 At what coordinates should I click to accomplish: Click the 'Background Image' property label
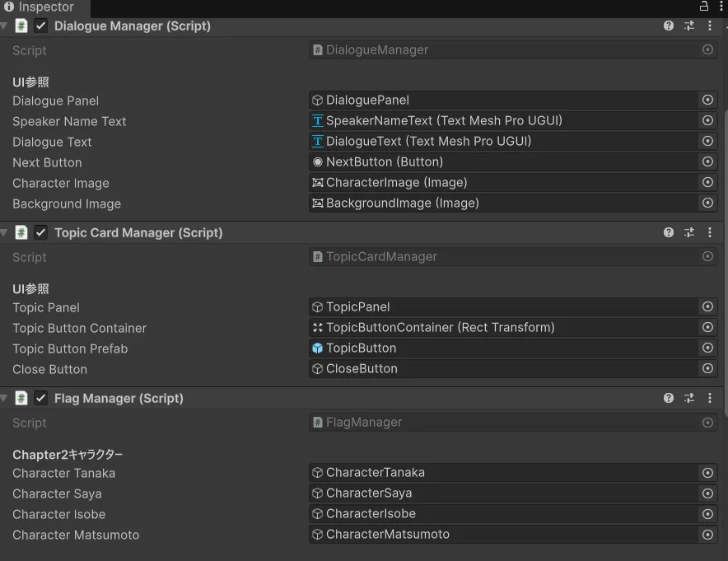point(67,203)
